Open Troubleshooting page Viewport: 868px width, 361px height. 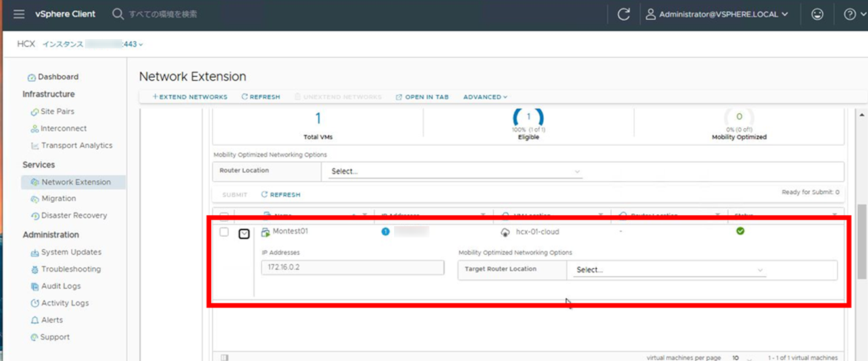(x=71, y=269)
